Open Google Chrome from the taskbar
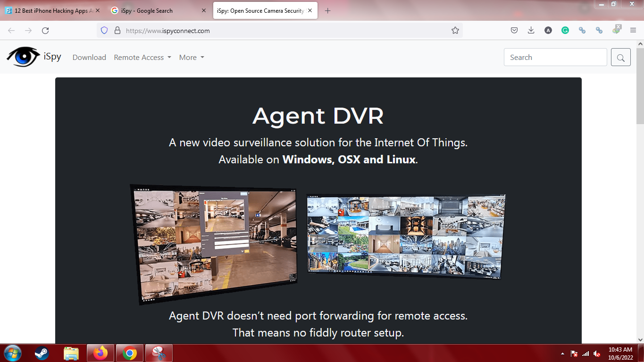The height and width of the screenshot is (362, 644). point(130,353)
